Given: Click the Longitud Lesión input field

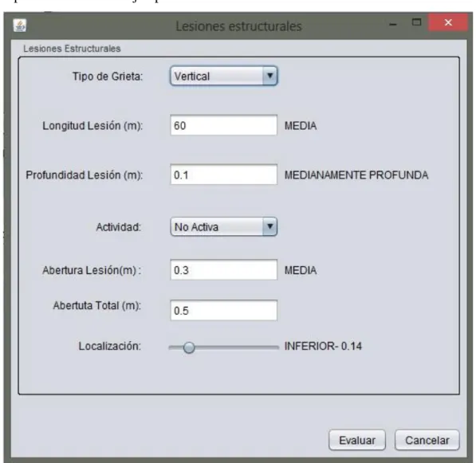Looking at the screenshot, I should click(x=224, y=125).
